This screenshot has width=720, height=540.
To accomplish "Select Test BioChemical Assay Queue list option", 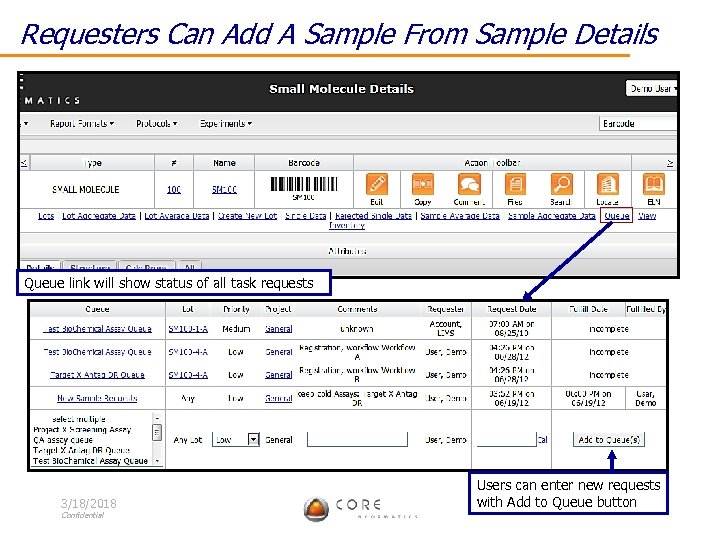I will coord(90,461).
